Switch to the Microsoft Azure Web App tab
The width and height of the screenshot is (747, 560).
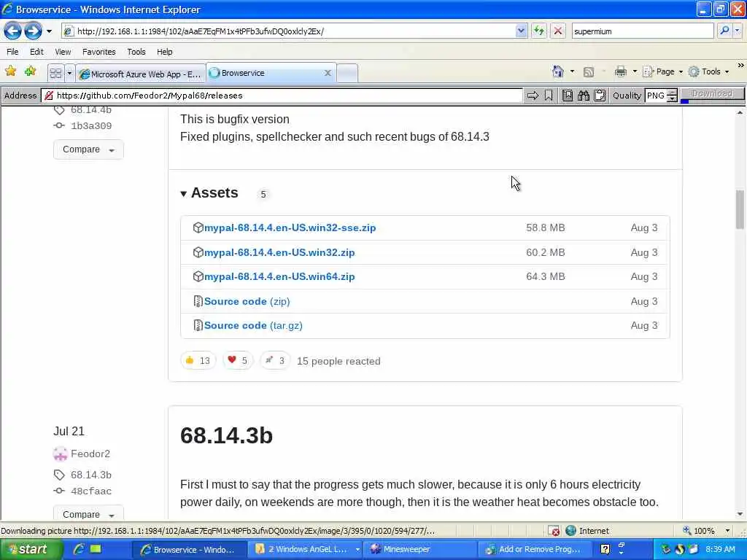point(141,74)
